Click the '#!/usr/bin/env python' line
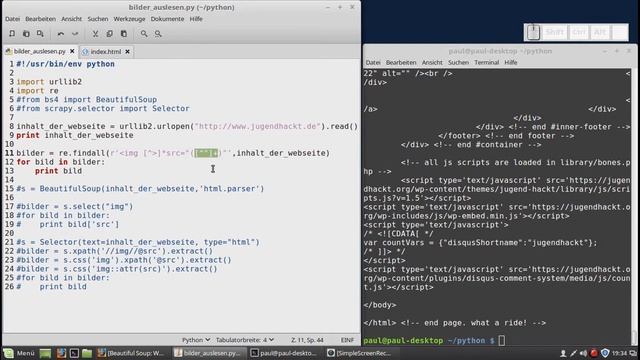Viewport: 640px width, 360px height. point(65,64)
